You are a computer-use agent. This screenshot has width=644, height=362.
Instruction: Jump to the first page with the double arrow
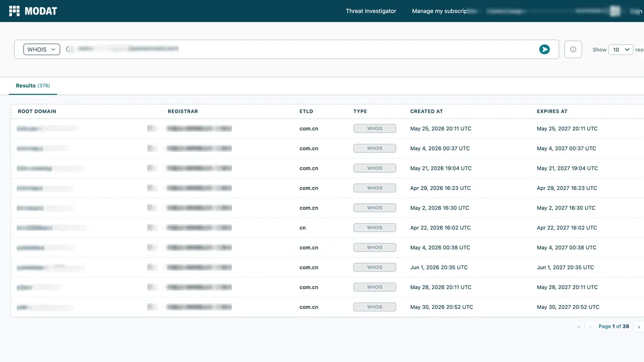579,327
